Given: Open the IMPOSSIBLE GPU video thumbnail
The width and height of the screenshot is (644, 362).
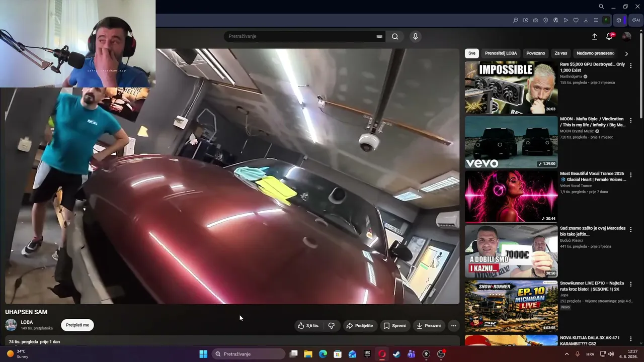Looking at the screenshot, I should point(511,87).
